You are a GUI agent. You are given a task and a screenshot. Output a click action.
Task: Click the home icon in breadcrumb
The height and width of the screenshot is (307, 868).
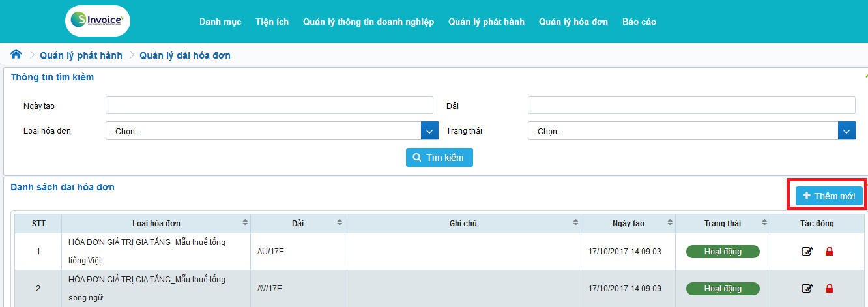[16, 55]
